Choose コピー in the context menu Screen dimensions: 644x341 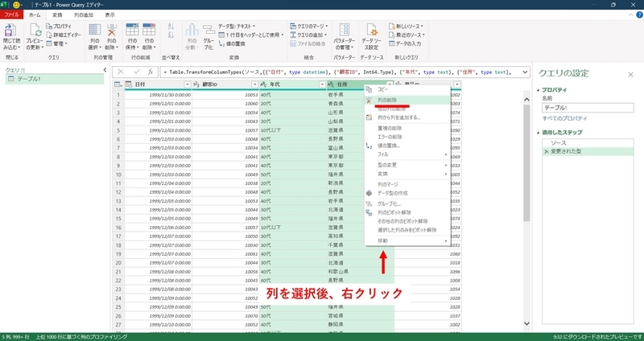(x=407, y=89)
